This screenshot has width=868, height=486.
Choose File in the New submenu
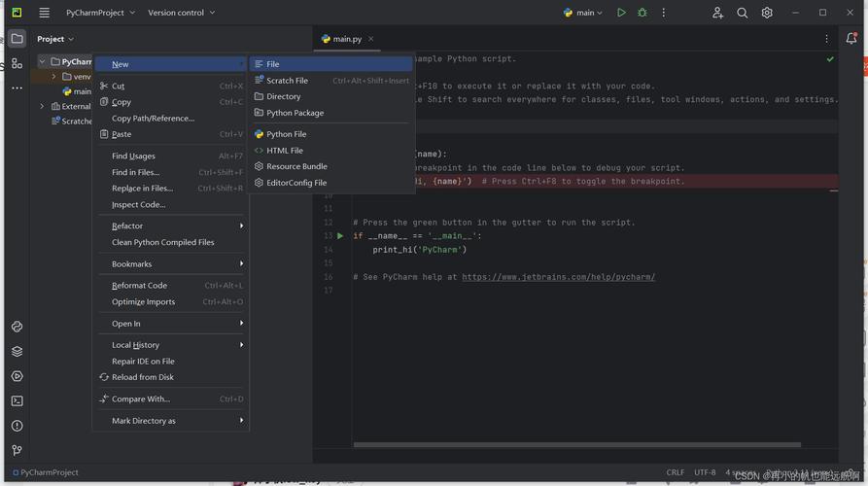point(331,64)
